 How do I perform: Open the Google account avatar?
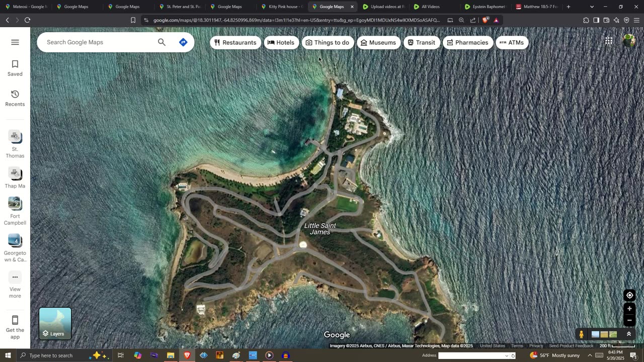[x=629, y=41]
